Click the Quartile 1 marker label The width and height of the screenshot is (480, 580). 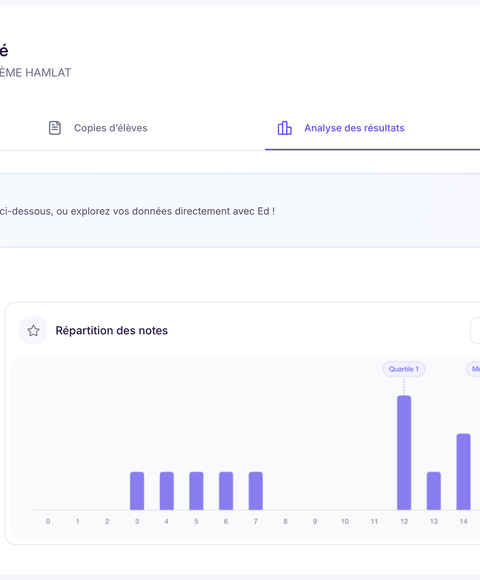(x=404, y=369)
